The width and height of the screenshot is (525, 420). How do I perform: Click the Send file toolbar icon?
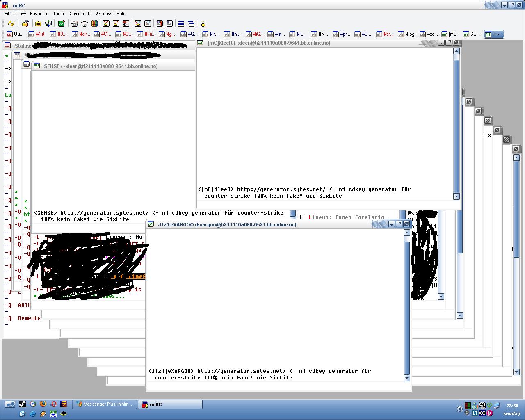pos(106,23)
